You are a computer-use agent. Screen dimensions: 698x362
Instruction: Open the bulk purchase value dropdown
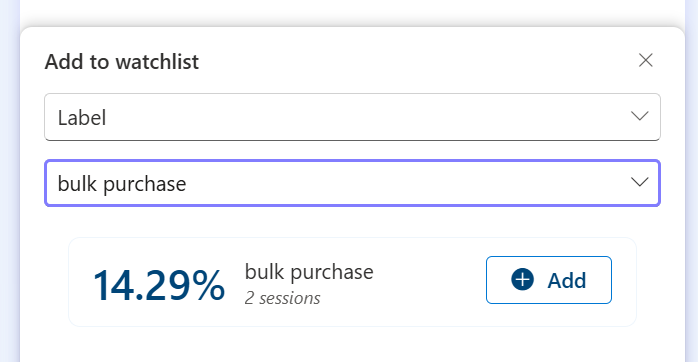(x=352, y=183)
